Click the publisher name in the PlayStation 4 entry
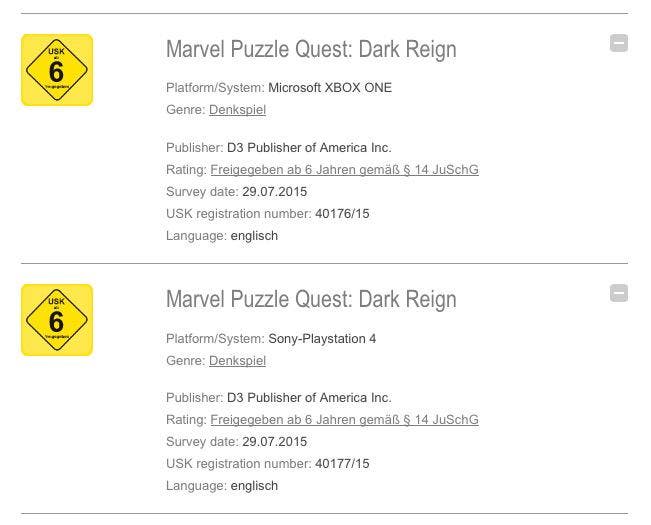This screenshot has width=651, height=525. tap(309, 398)
